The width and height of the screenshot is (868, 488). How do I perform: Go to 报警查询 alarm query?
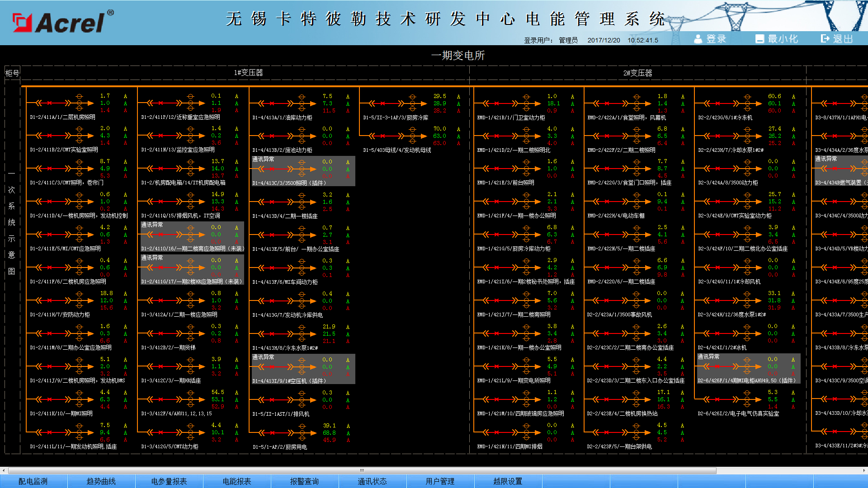(304, 481)
